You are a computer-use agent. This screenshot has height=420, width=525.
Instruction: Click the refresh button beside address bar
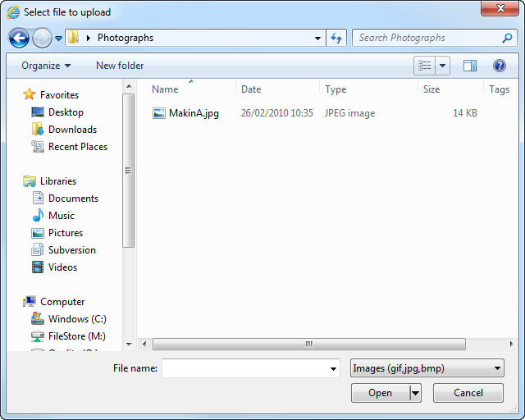(x=336, y=38)
